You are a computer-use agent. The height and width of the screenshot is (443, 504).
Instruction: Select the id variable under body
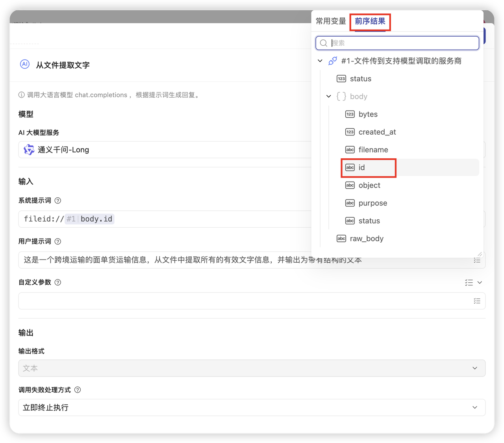361,168
